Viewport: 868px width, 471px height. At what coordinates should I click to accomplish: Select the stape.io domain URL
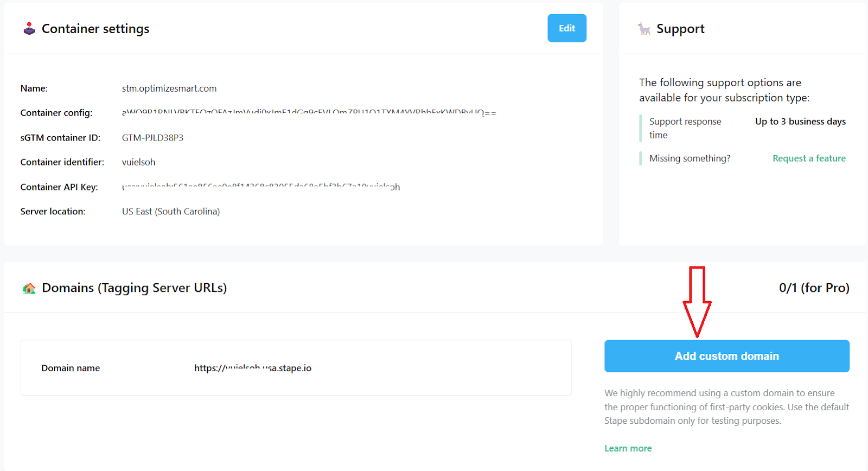pyautogui.click(x=253, y=368)
